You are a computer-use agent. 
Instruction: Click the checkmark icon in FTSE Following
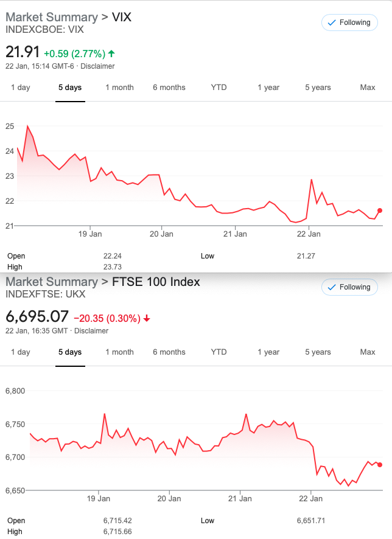coord(332,287)
